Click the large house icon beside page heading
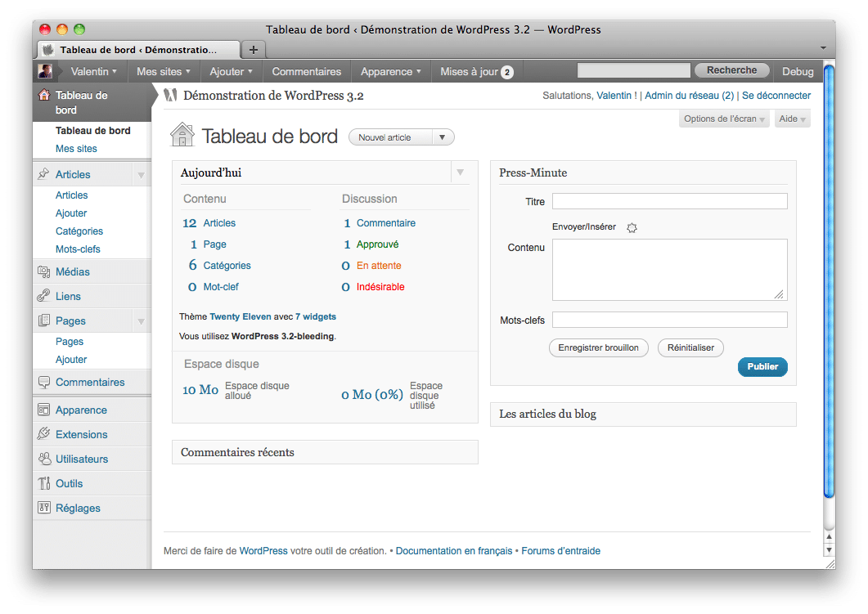The height and width of the screenshot is (614, 868). click(182, 134)
